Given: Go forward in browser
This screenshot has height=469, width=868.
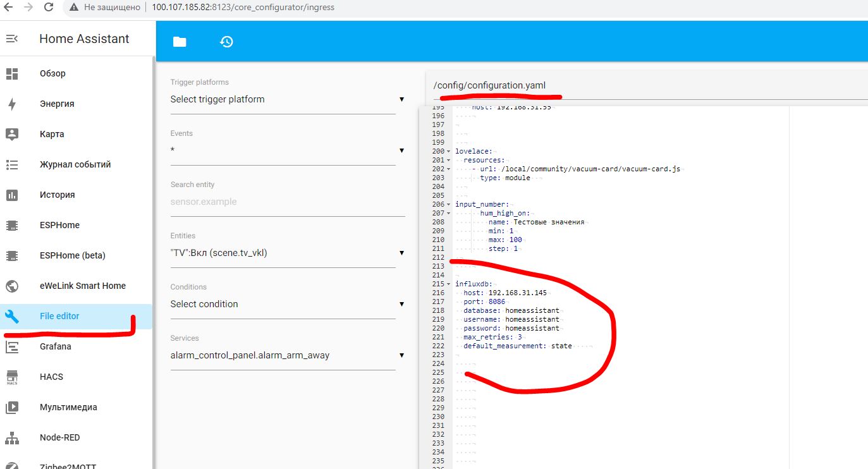Looking at the screenshot, I should 28,8.
